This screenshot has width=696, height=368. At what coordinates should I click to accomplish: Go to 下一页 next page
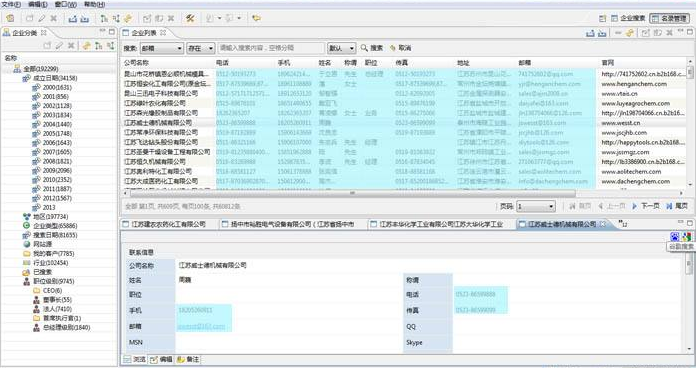coord(645,206)
